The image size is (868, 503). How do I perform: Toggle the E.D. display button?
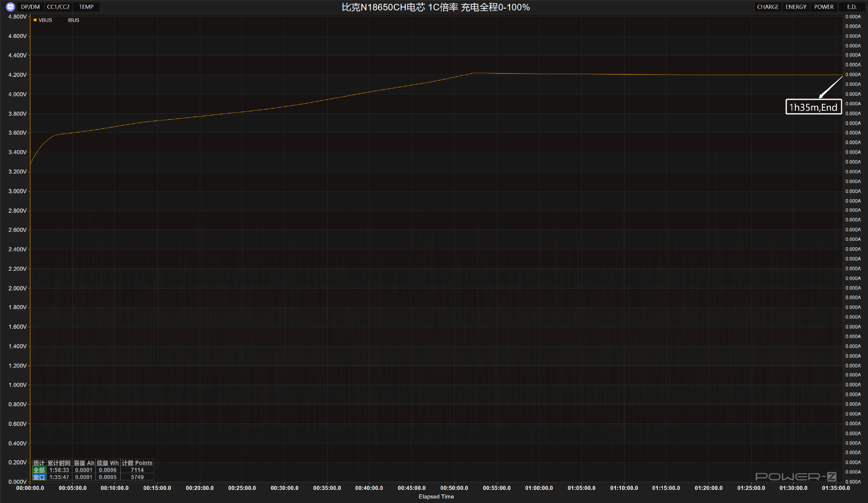click(x=852, y=7)
